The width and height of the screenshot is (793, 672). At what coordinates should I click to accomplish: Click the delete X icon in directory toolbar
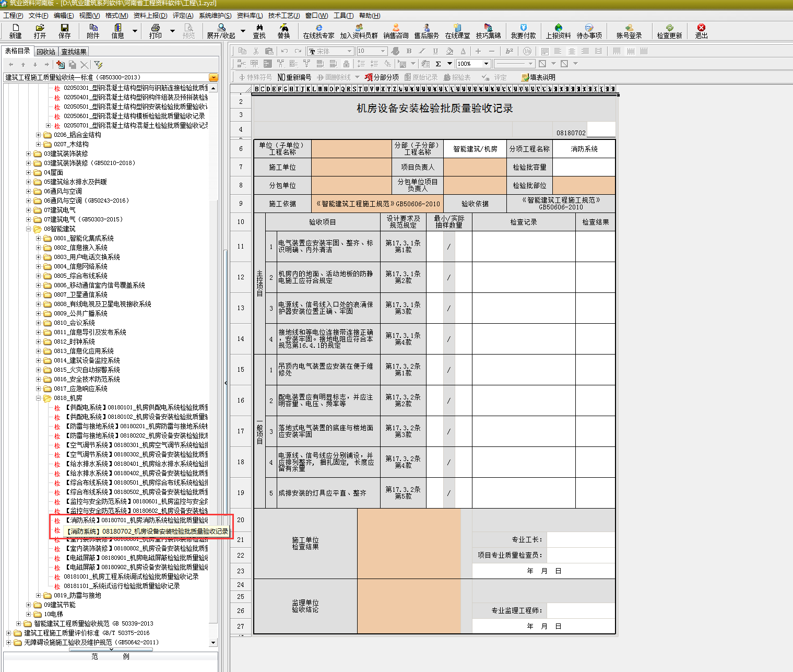click(x=84, y=65)
